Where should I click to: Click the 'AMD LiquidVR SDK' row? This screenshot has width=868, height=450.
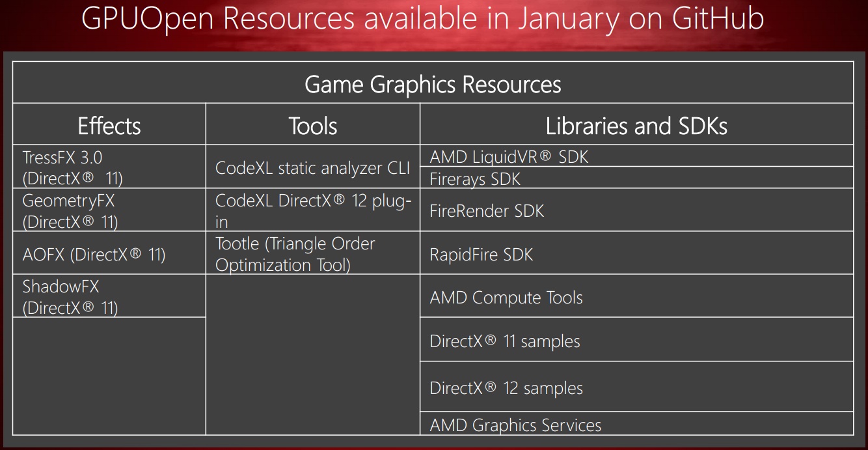tap(637, 156)
